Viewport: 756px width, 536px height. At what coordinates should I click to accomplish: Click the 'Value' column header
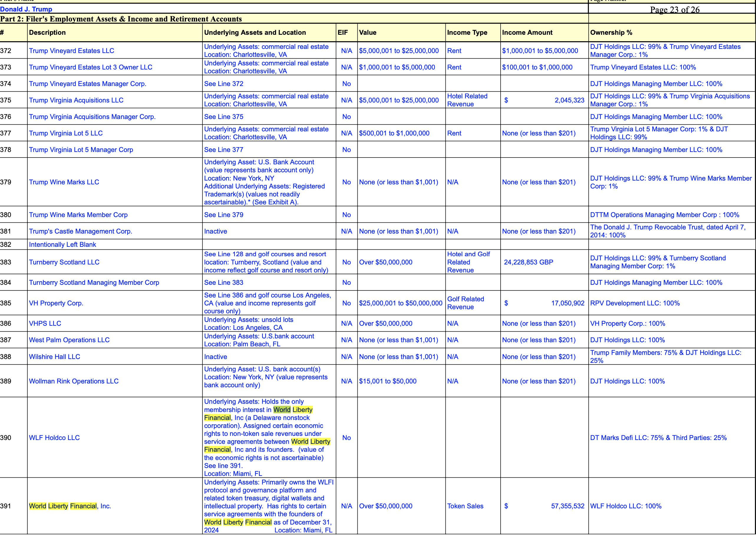pos(367,32)
